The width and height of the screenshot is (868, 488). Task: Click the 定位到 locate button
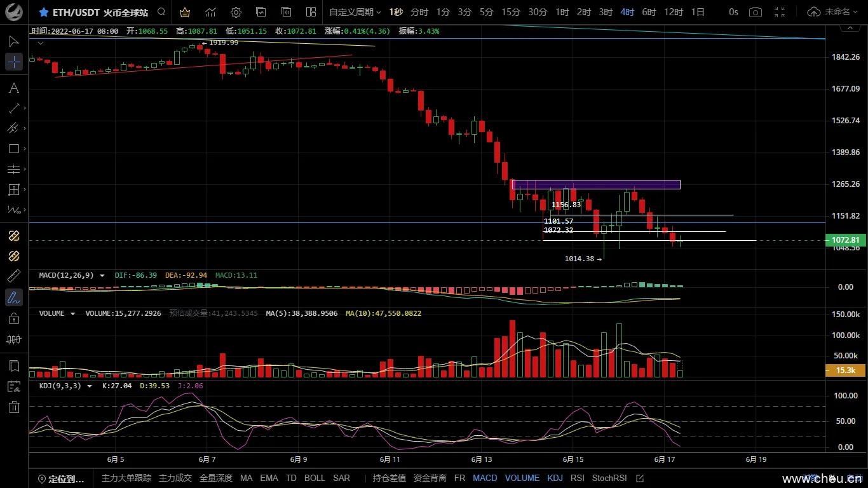(x=62, y=478)
